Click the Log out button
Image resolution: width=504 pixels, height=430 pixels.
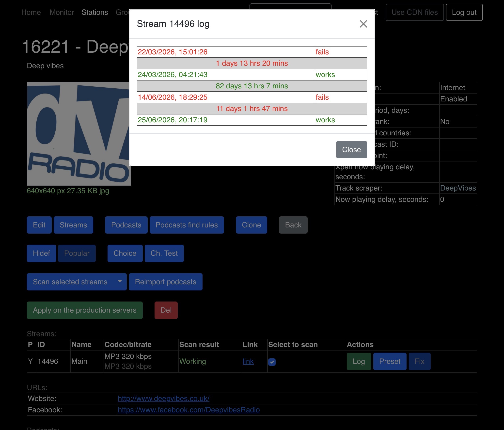pyautogui.click(x=464, y=12)
